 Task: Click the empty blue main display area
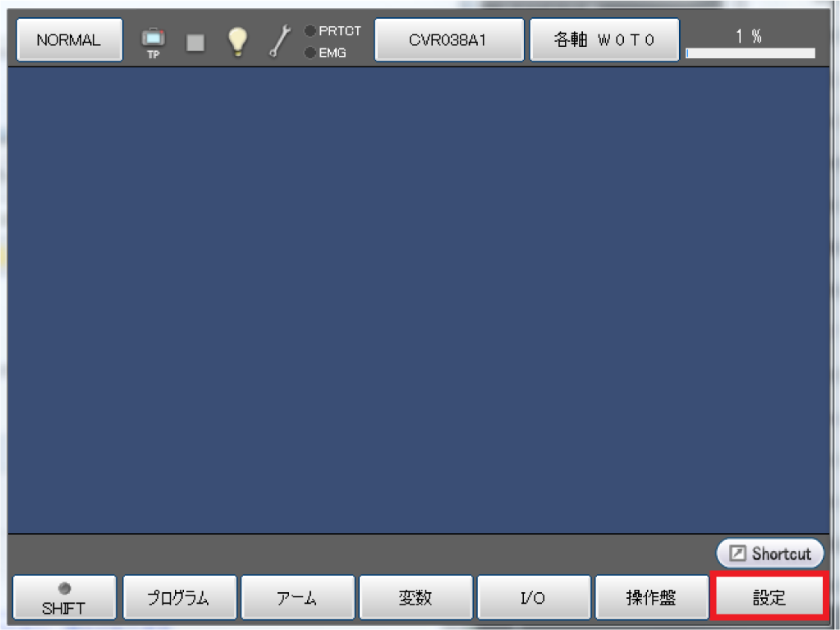(419, 300)
